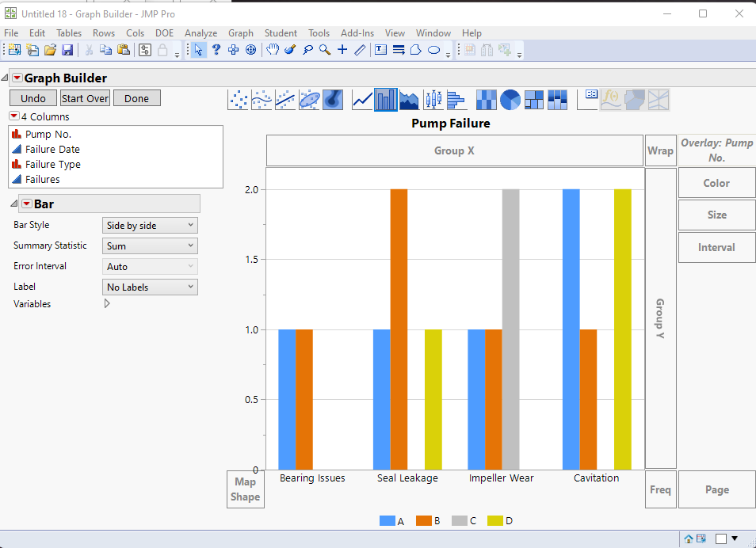Screen dimensions: 756x548
Task: Choose the Ellipse graph element icon
Action: (309, 100)
